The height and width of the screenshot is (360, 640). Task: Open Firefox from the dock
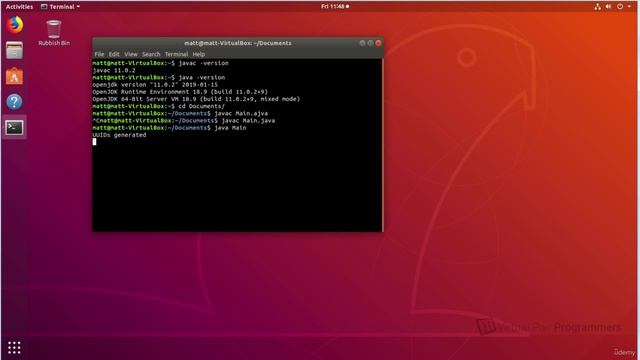click(15, 25)
